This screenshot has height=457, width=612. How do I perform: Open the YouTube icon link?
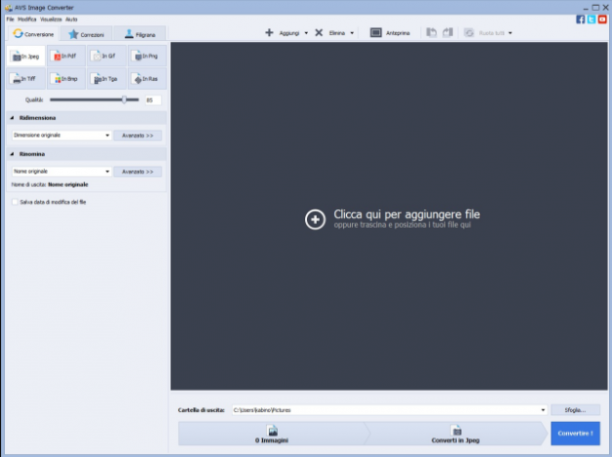[602, 19]
